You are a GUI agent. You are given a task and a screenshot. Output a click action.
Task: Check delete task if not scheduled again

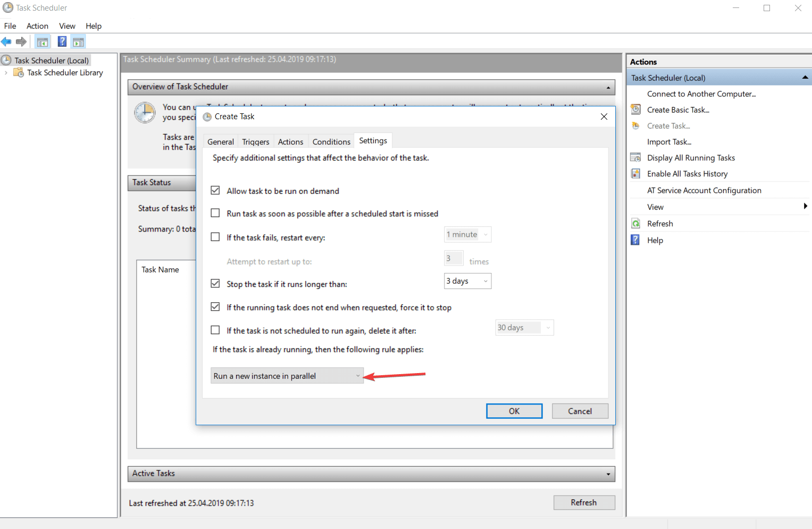click(215, 330)
